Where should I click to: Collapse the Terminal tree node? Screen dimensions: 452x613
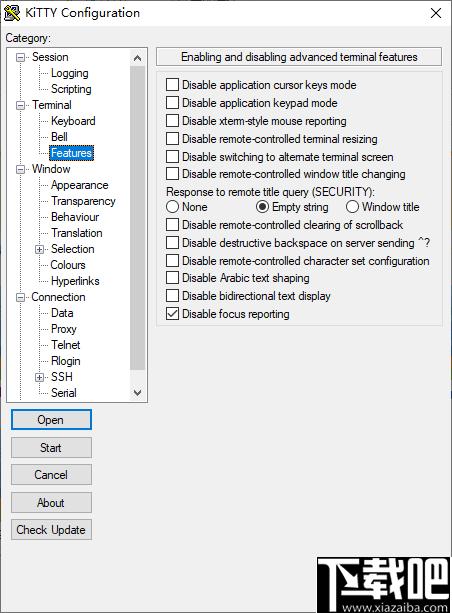[20, 106]
